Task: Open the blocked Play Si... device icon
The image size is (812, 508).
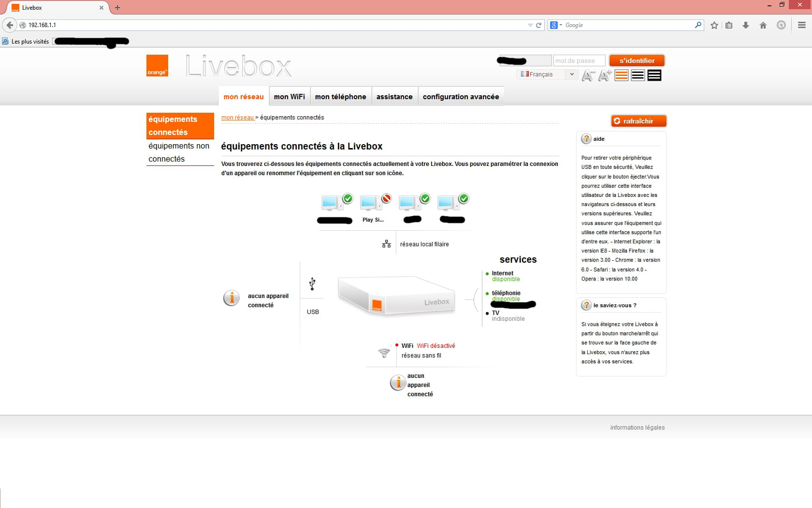Action: click(x=375, y=202)
